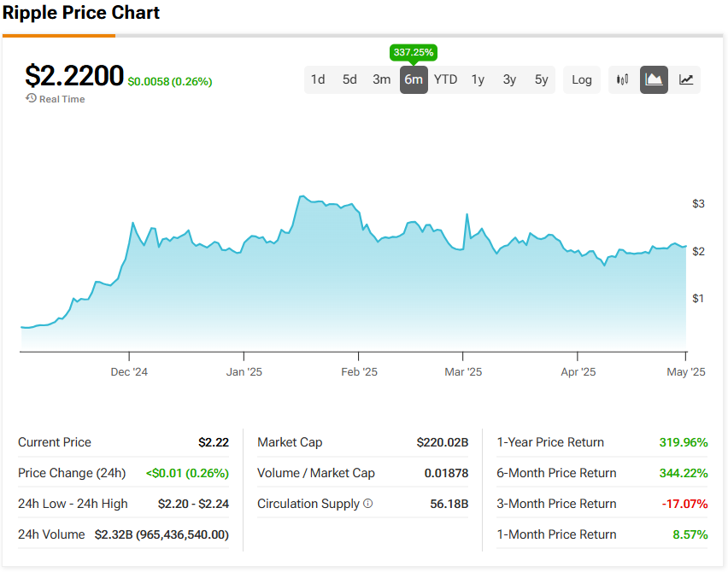Click the $2.32B (965,436,540.00) volume value
The width and height of the screenshot is (728, 572).
[x=162, y=535]
